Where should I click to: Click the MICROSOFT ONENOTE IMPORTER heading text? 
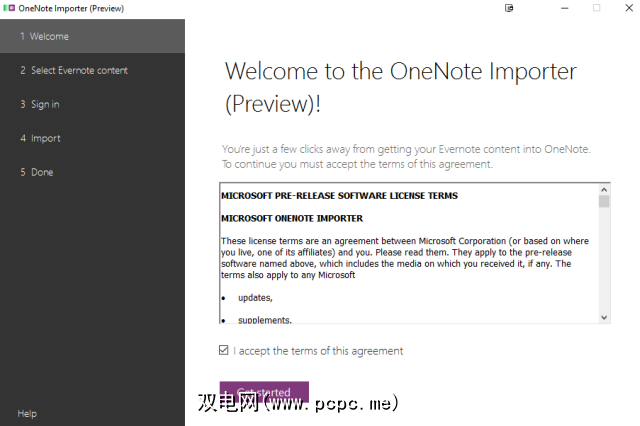292,218
